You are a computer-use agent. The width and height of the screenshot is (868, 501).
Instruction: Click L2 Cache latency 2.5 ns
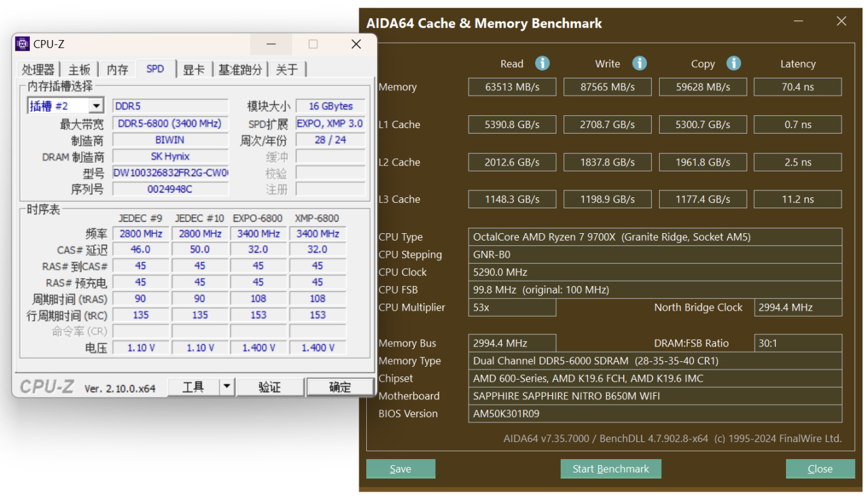[x=797, y=162]
